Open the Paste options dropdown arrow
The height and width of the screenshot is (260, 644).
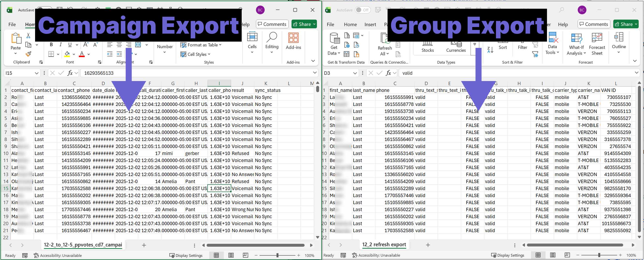[x=15, y=53]
